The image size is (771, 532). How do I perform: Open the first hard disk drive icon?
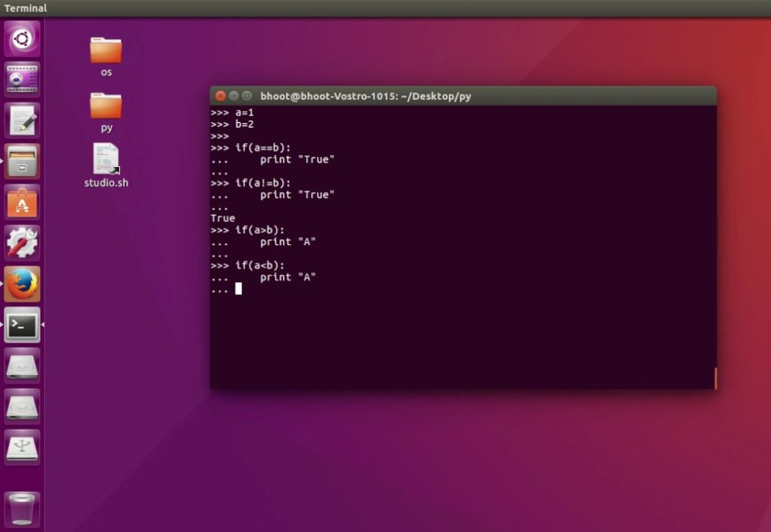[x=21, y=366]
